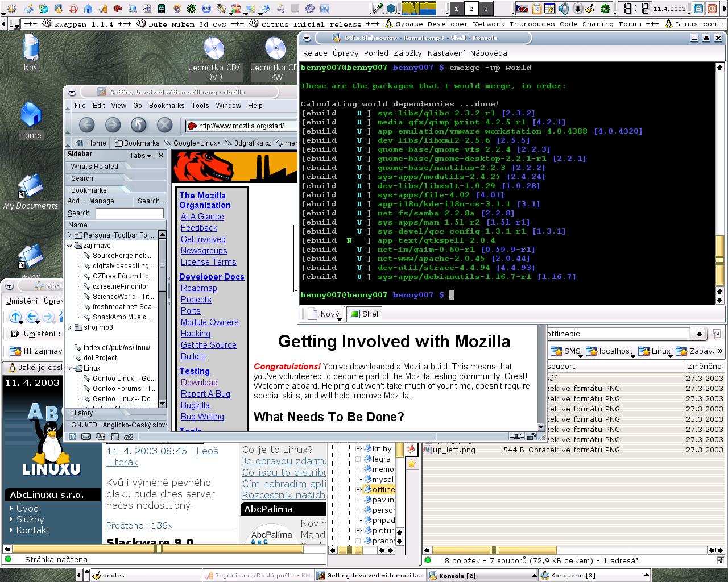Launch the red Mozilla dinosaur icon in the panel
The width and height of the screenshot is (728, 582).
[x=118, y=9]
